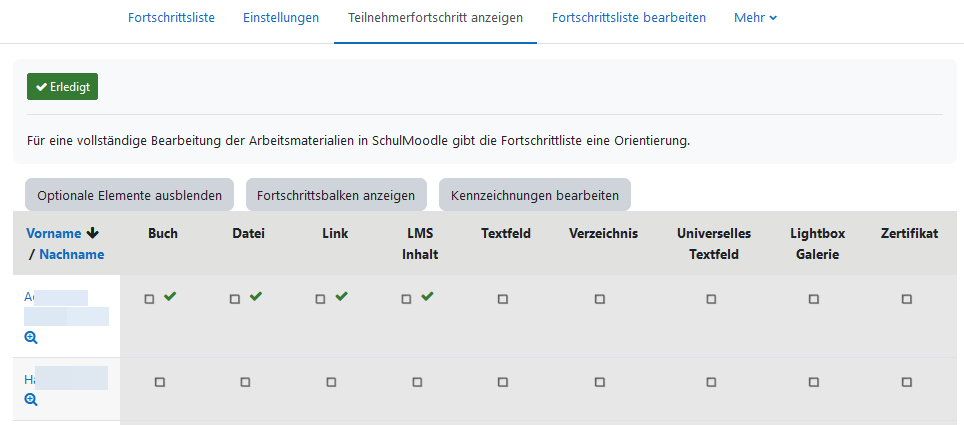
Task: Click green checkmark in Datei column
Action: (x=256, y=297)
